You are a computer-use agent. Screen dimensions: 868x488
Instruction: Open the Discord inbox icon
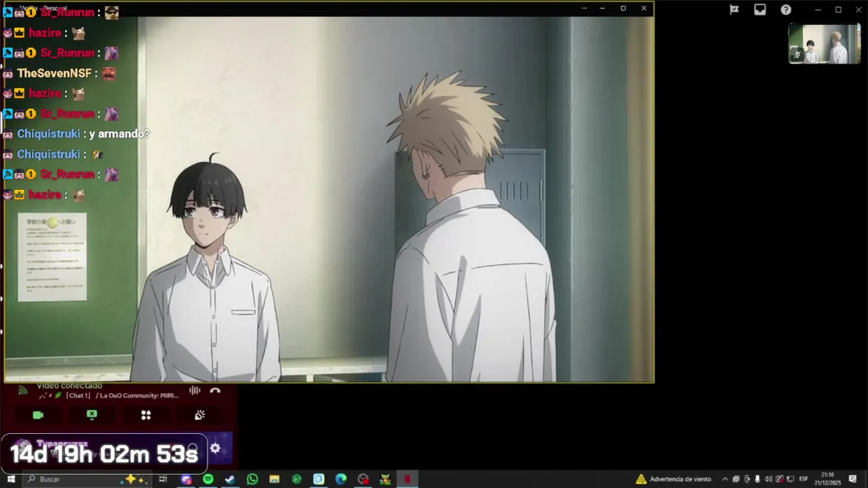tap(760, 9)
